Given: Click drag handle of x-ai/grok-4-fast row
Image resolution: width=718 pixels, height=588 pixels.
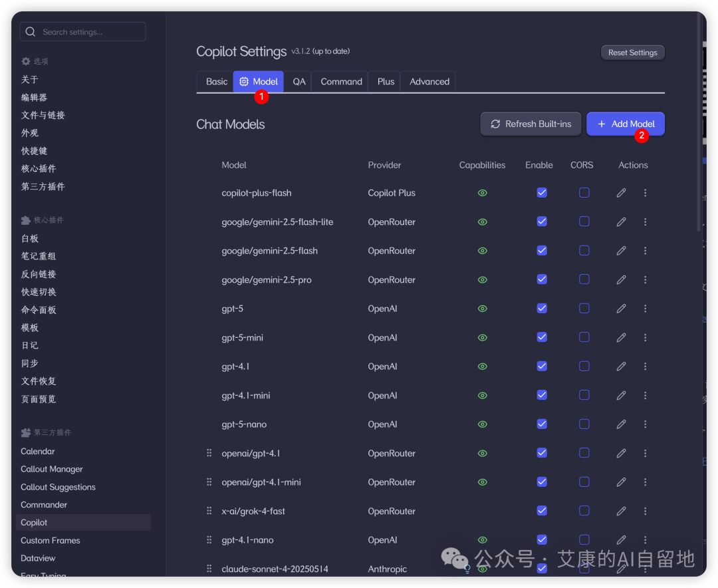Looking at the screenshot, I should (x=209, y=511).
